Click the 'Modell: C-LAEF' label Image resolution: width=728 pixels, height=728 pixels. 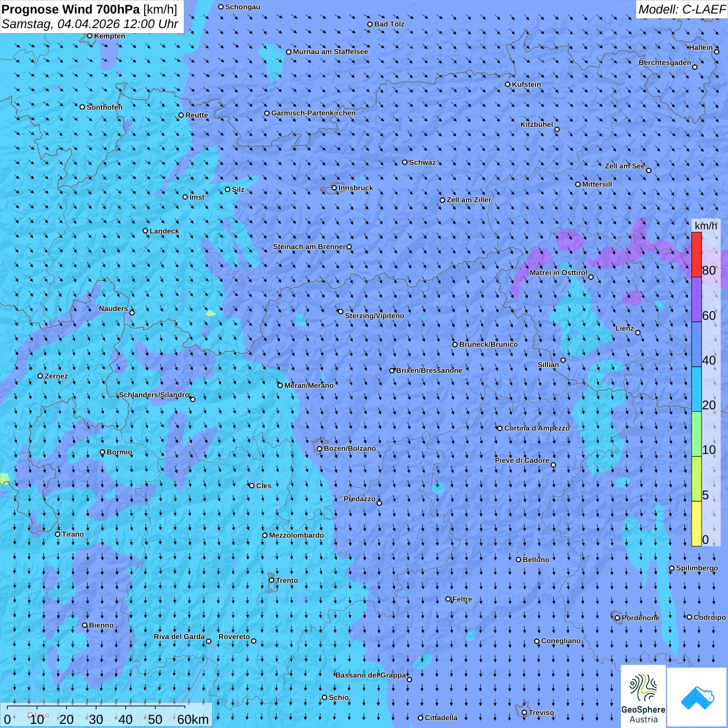[682, 9]
